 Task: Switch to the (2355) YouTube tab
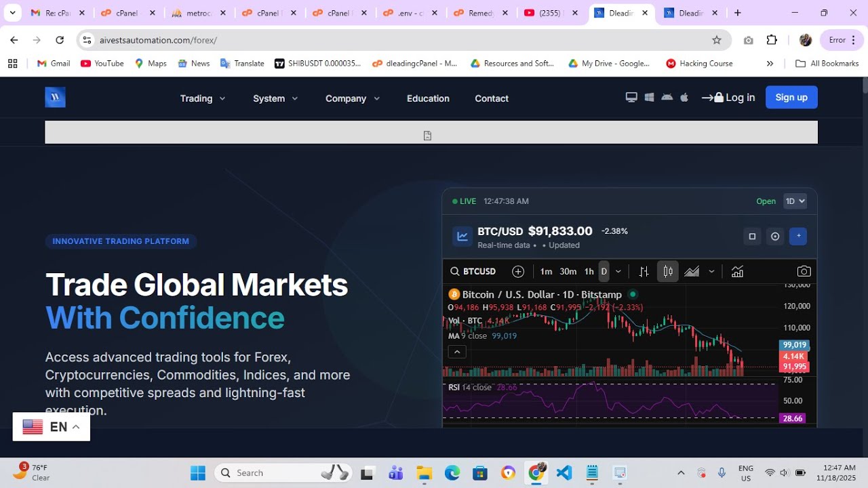[x=552, y=13]
